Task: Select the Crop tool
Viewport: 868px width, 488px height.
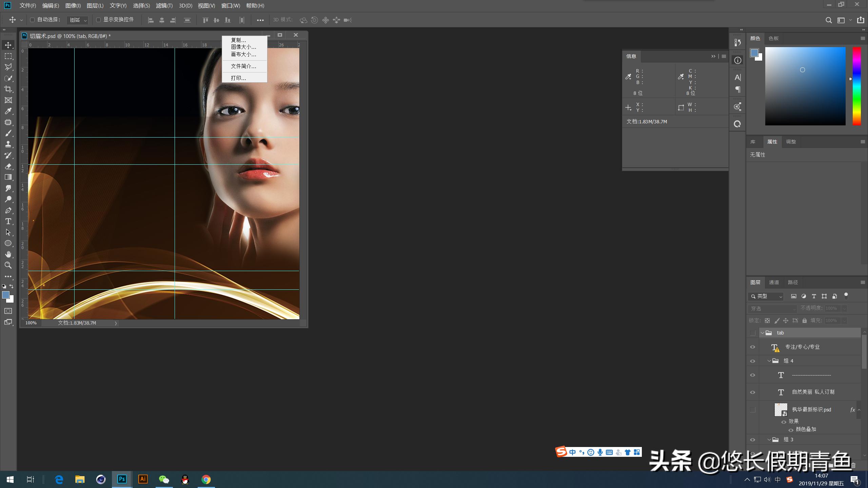Action: [8, 89]
